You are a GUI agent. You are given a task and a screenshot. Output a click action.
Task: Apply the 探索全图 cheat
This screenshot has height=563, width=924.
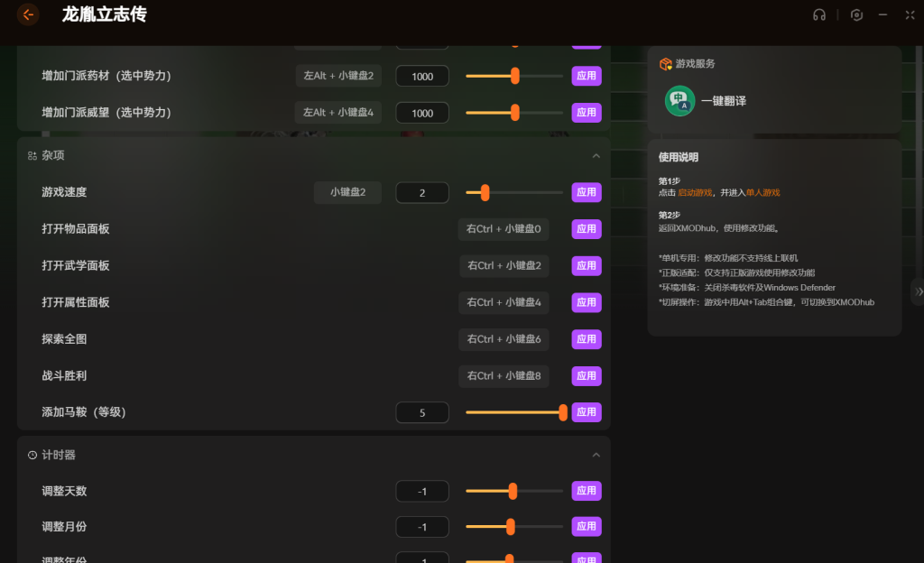pos(587,339)
